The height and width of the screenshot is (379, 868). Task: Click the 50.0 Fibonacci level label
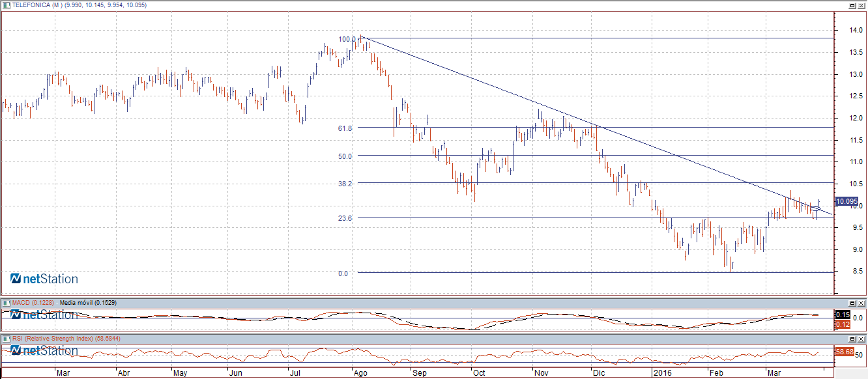pos(345,156)
